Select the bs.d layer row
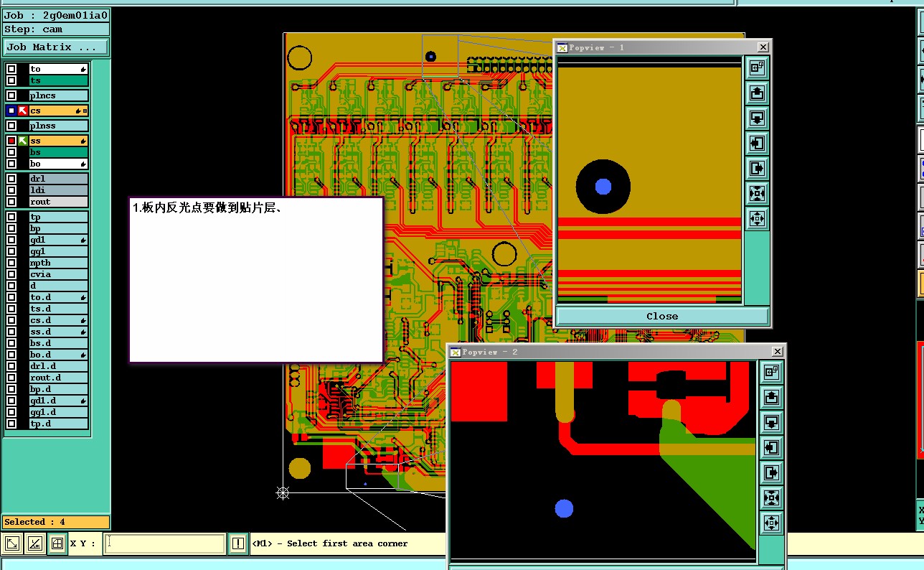Screen dimensions: 924x570 [x=59, y=343]
